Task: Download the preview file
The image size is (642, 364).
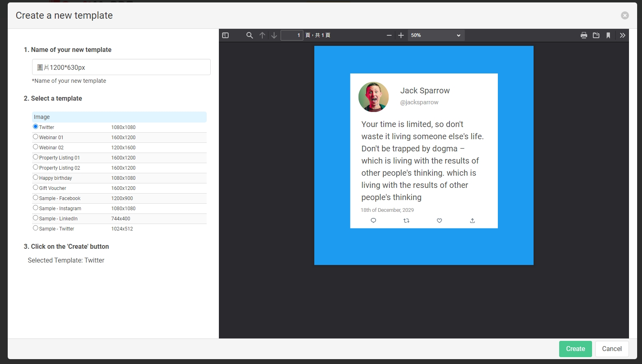Action: click(x=596, y=35)
